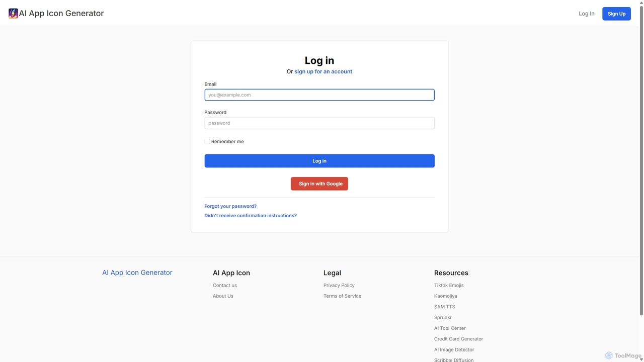Open the Kaomojiya resource link
Image resolution: width=644 pixels, height=362 pixels.
[x=446, y=296]
